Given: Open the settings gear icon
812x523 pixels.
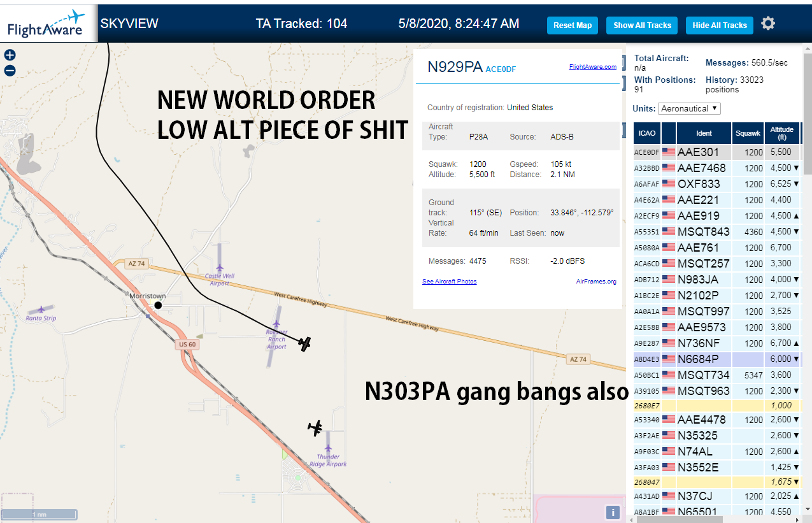Looking at the screenshot, I should 768,24.
